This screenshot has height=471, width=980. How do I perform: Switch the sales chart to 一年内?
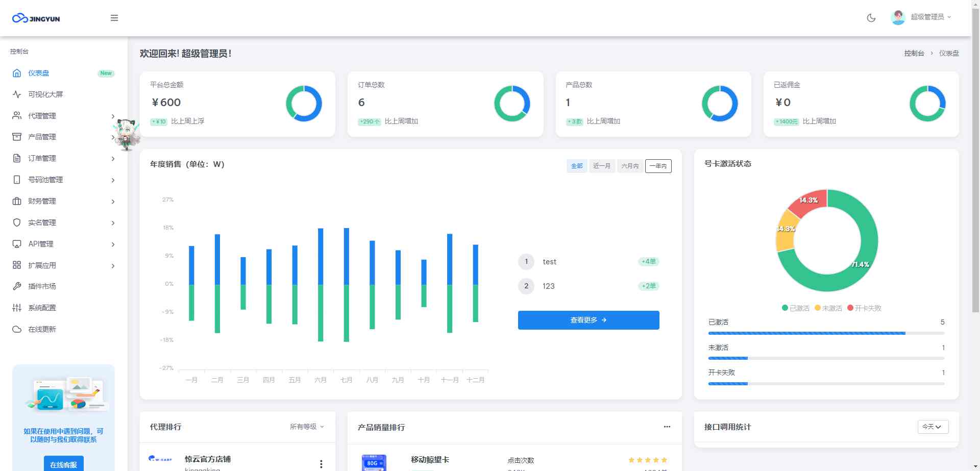[658, 166]
